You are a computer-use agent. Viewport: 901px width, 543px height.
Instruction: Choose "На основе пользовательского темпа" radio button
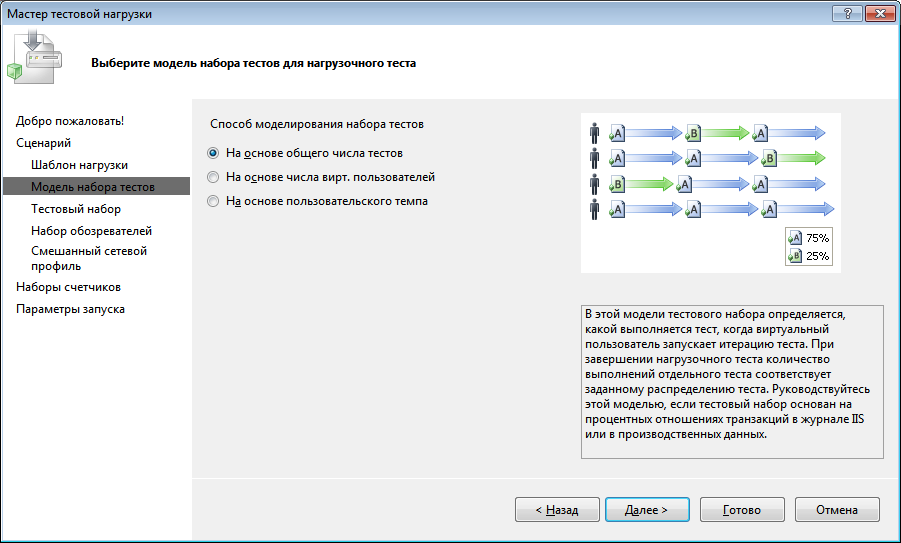(213, 202)
